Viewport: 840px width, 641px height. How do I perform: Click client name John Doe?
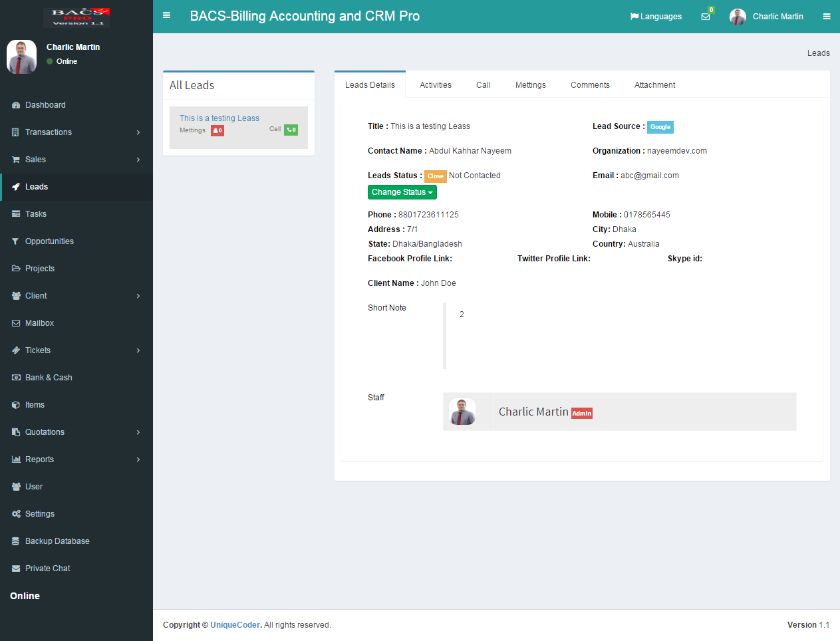pyautogui.click(x=438, y=283)
